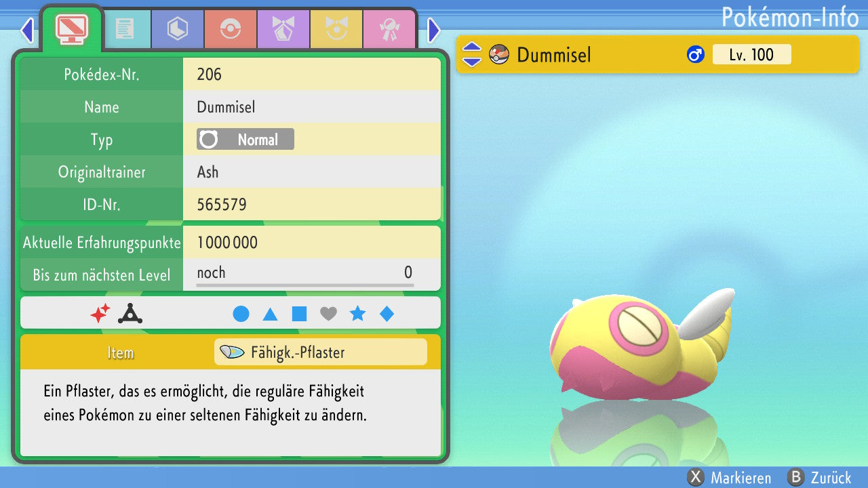Select the purple bow contest moves tab
The image size is (868, 488).
(x=283, y=28)
